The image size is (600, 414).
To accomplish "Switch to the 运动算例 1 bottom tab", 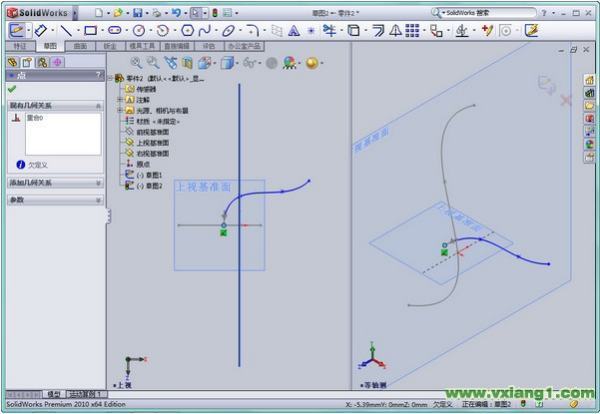I will [x=86, y=394].
